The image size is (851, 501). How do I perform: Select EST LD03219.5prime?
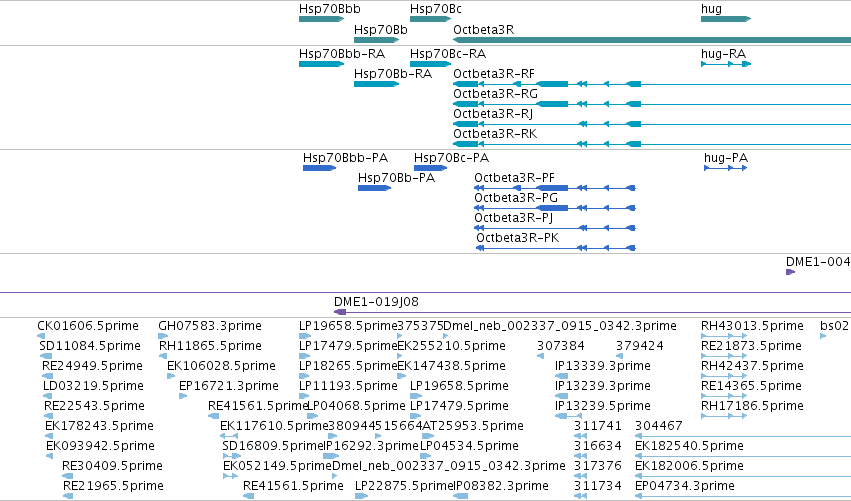click(93, 386)
